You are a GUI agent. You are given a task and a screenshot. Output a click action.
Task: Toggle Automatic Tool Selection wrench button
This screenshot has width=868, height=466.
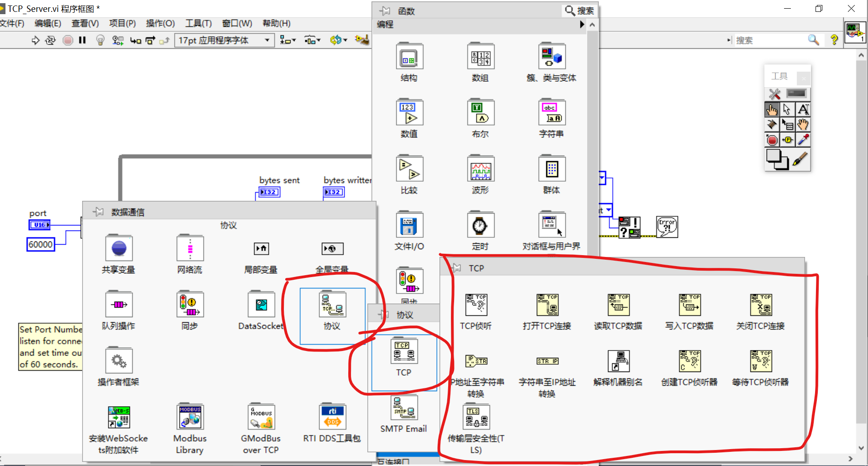[x=774, y=94]
